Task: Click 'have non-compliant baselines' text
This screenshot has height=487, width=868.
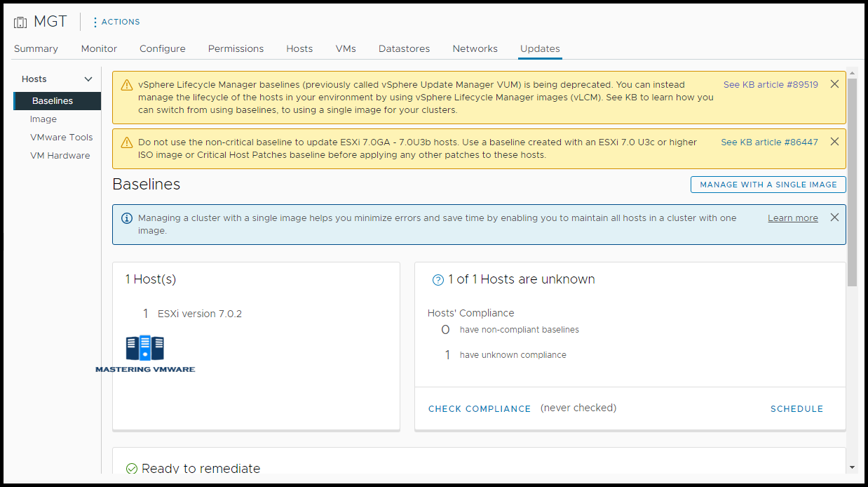Action: click(x=520, y=330)
